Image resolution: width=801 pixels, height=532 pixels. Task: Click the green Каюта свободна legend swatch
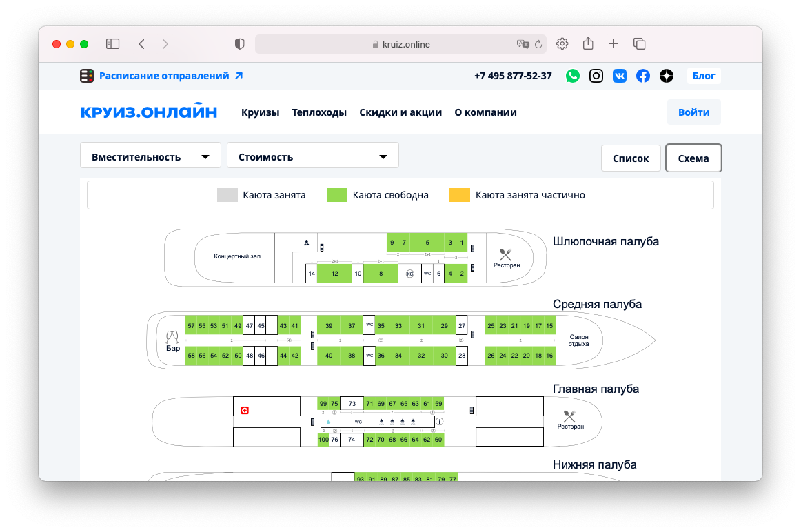(336, 195)
